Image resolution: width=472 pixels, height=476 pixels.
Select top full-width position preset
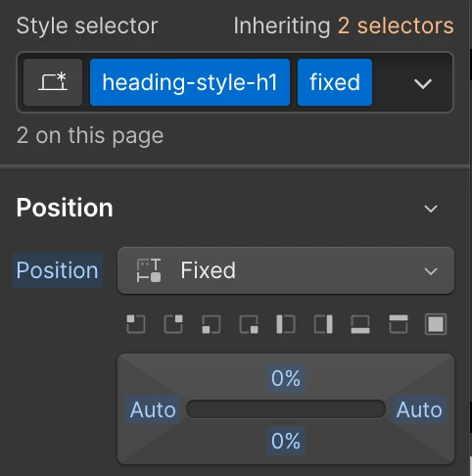pyautogui.click(x=399, y=324)
